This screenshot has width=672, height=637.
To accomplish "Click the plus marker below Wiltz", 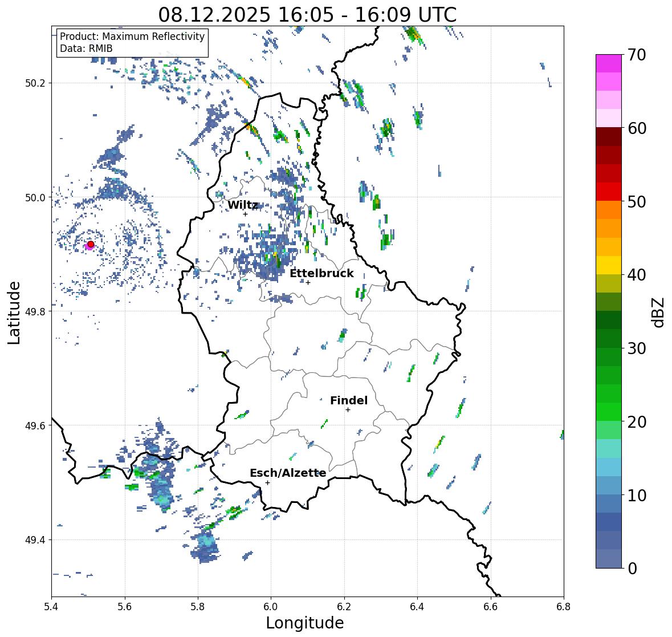I will (x=245, y=214).
